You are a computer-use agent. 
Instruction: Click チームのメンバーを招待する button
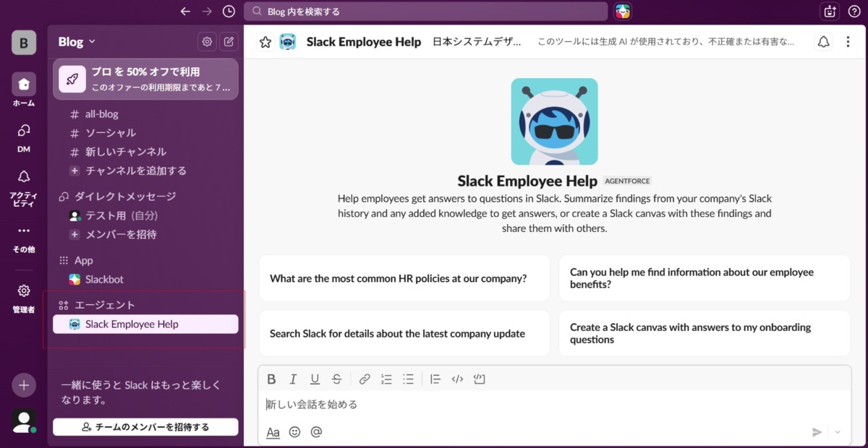point(145,427)
